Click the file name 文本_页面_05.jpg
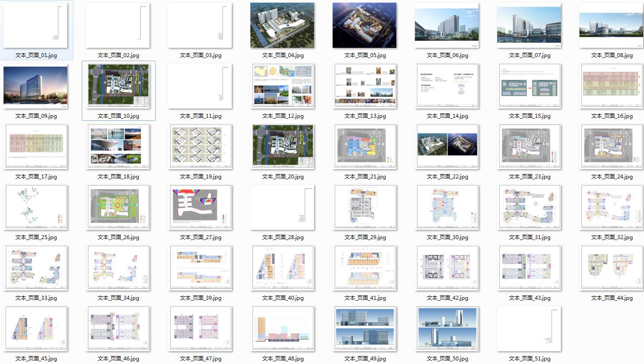This screenshot has width=644, height=364. 365,55
